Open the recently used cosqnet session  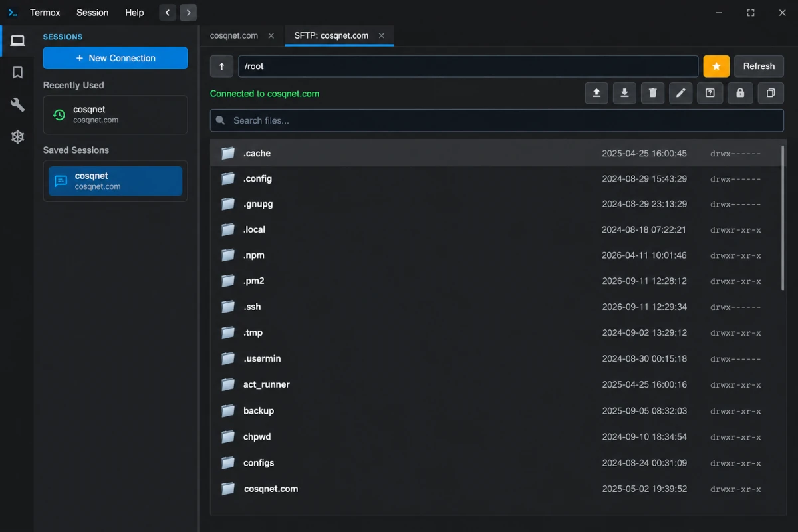click(x=115, y=115)
